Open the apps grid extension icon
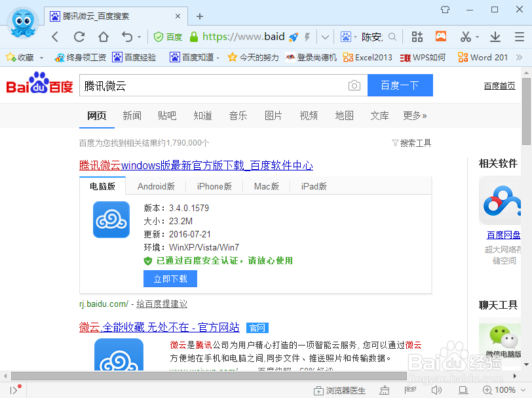The height and width of the screenshot is (398, 532). point(417,37)
